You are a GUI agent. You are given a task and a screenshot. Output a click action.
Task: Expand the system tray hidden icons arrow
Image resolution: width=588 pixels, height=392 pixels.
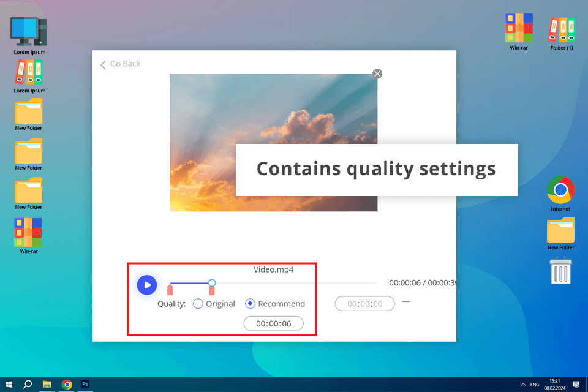523,385
